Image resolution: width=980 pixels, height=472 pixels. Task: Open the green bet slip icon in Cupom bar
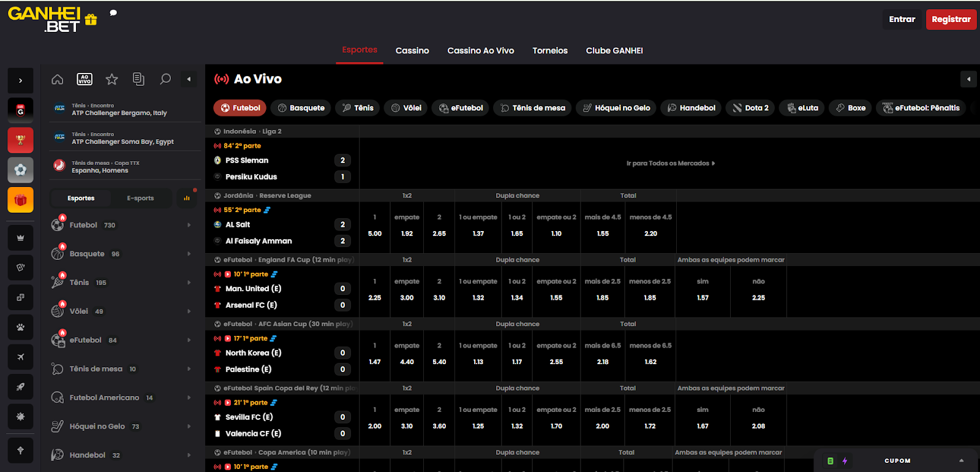831,461
